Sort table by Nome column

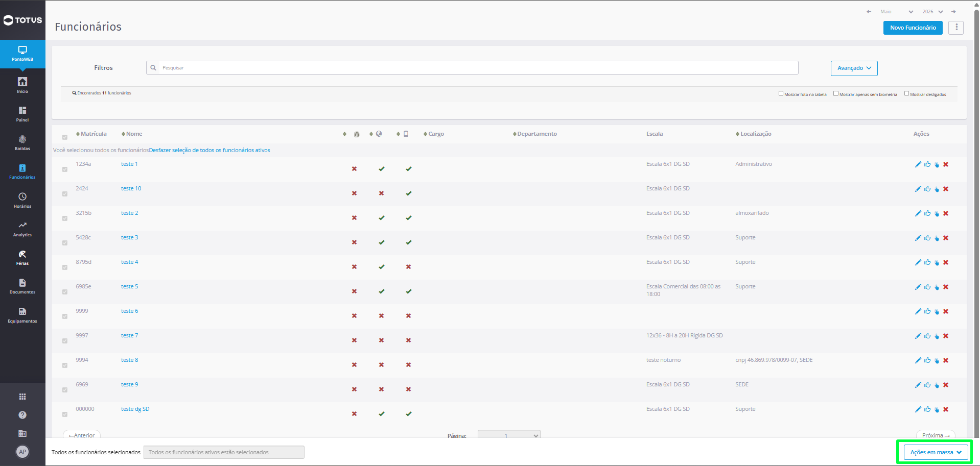(132, 134)
